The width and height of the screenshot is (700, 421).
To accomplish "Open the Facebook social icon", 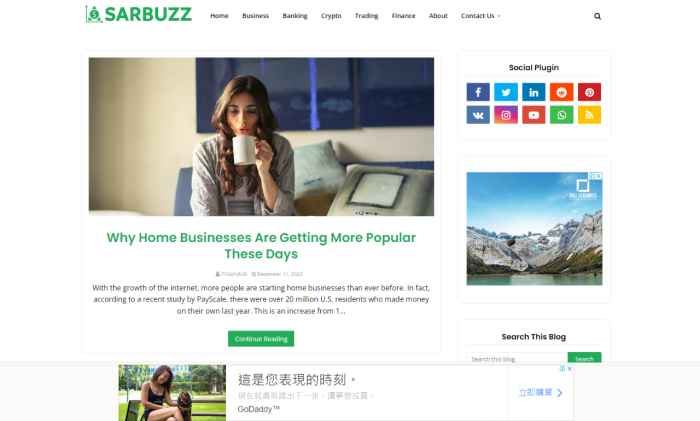I will point(478,92).
